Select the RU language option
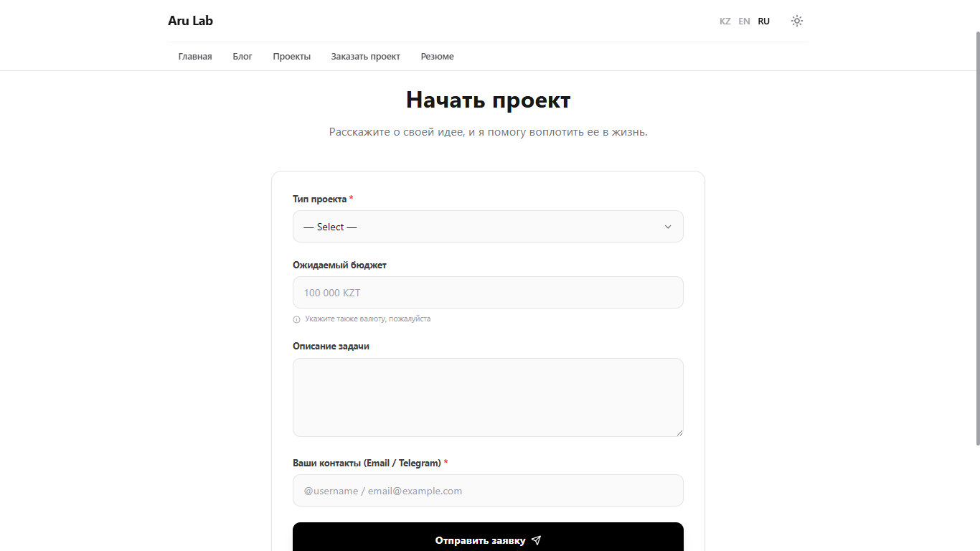This screenshot has height=551, width=980. (x=763, y=22)
